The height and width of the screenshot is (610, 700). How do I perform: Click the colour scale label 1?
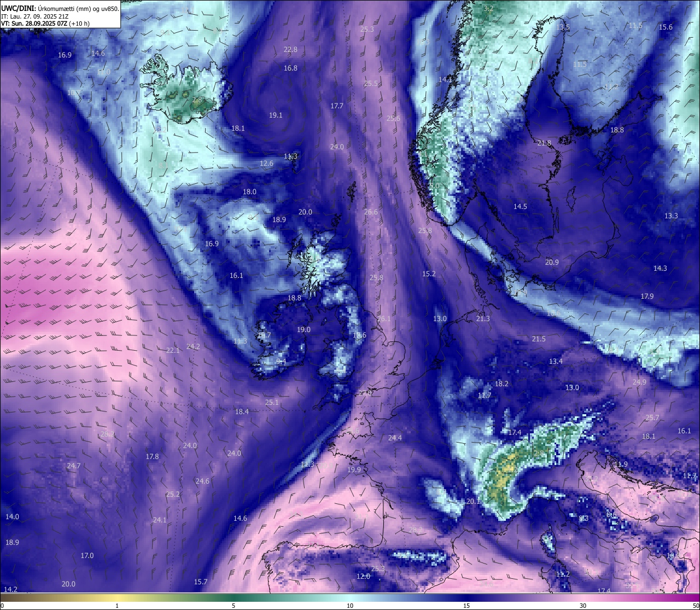pyautogui.click(x=117, y=606)
